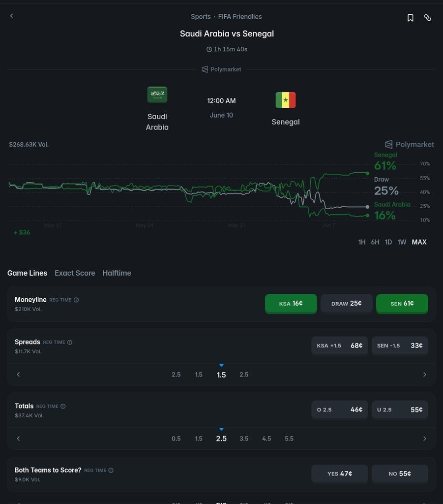Choose YES 47¢ for both teams to score

(340, 473)
